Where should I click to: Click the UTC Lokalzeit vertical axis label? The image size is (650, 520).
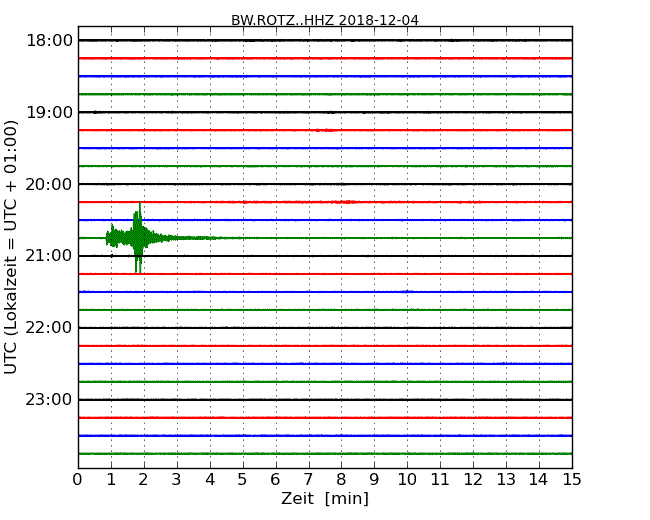coord(11,247)
